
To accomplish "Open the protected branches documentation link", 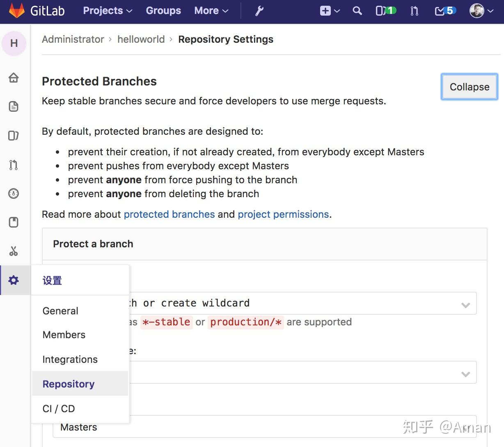I will coord(169,214).
